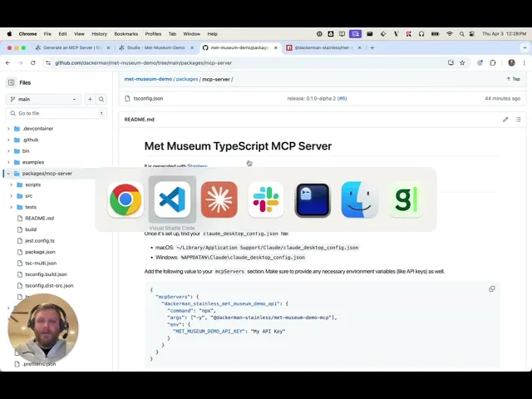Select the green 'g' app icon in switcher
This screenshot has width=532, height=399.
[x=406, y=199]
